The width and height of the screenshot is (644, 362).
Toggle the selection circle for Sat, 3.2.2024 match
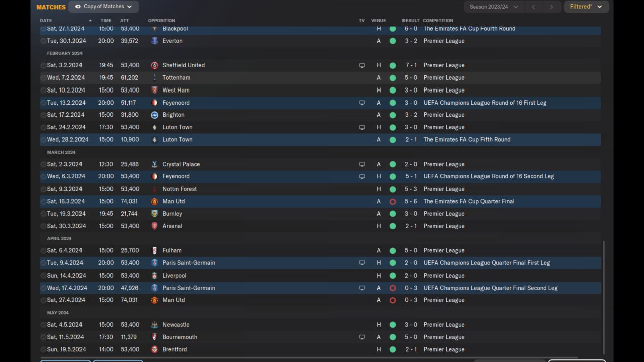(43, 65)
